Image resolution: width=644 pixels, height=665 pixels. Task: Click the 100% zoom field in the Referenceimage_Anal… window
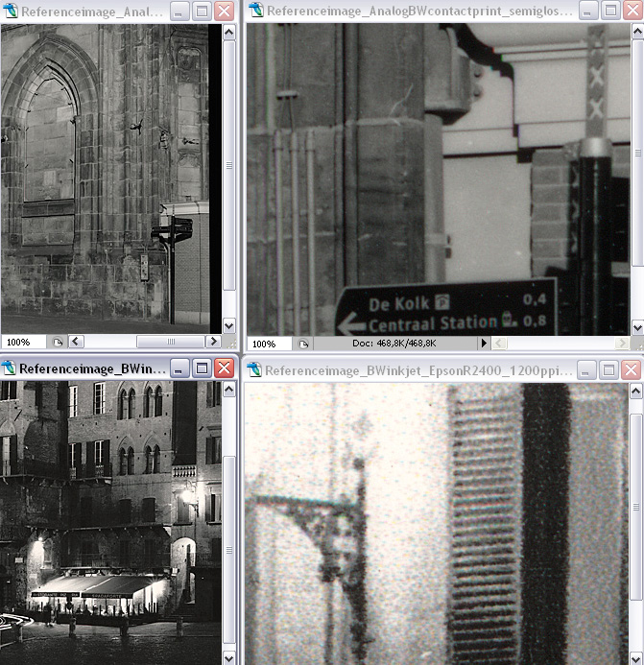pos(23,342)
